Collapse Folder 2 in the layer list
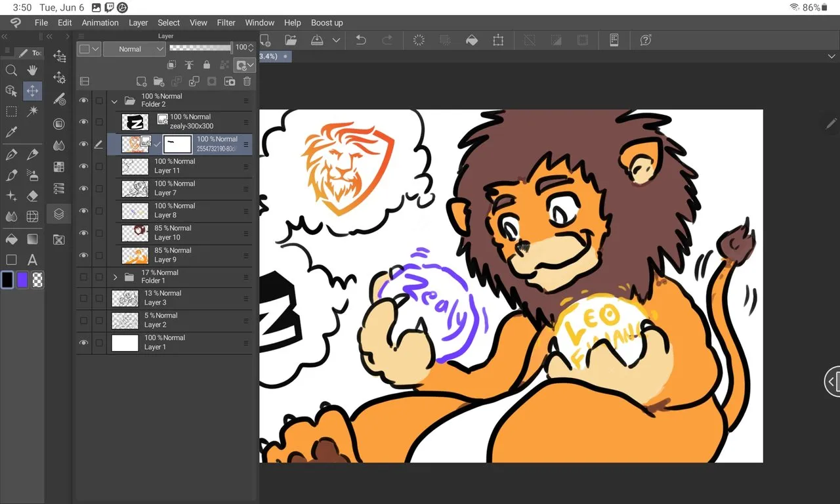 [x=115, y=101]
